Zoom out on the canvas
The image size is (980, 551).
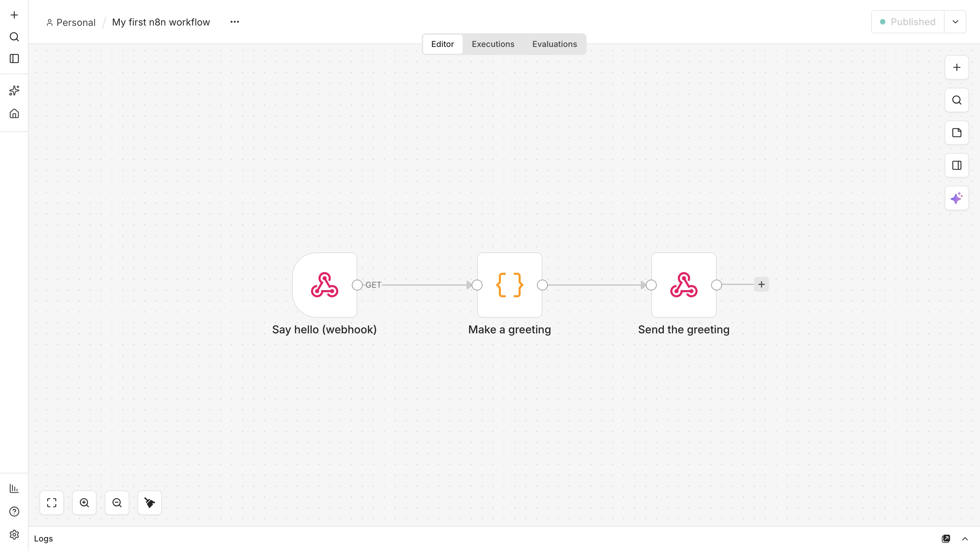[117, 503]
